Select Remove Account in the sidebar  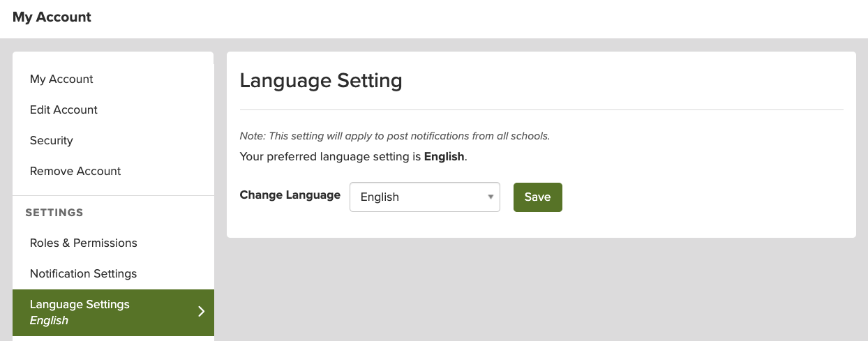point(75,171)
